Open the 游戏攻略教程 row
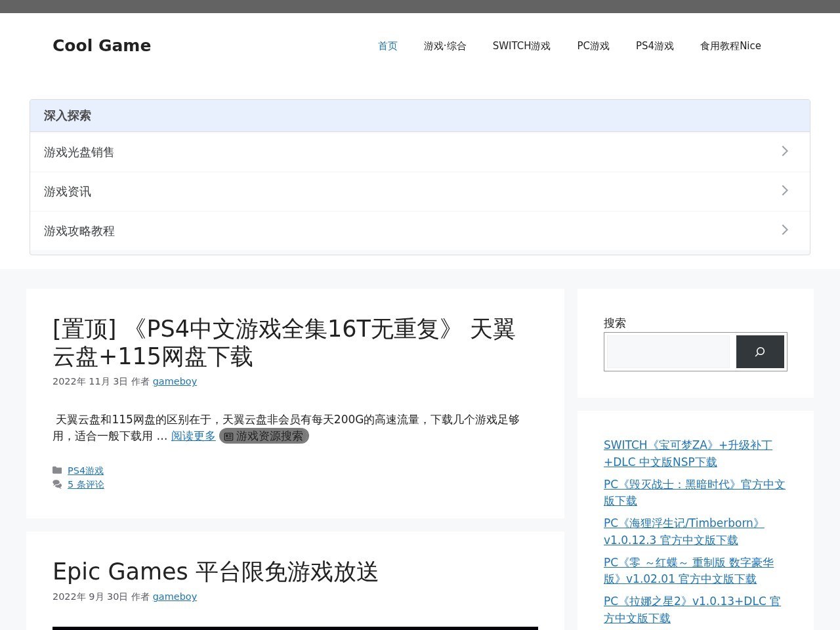 click(x=420, y=231)
